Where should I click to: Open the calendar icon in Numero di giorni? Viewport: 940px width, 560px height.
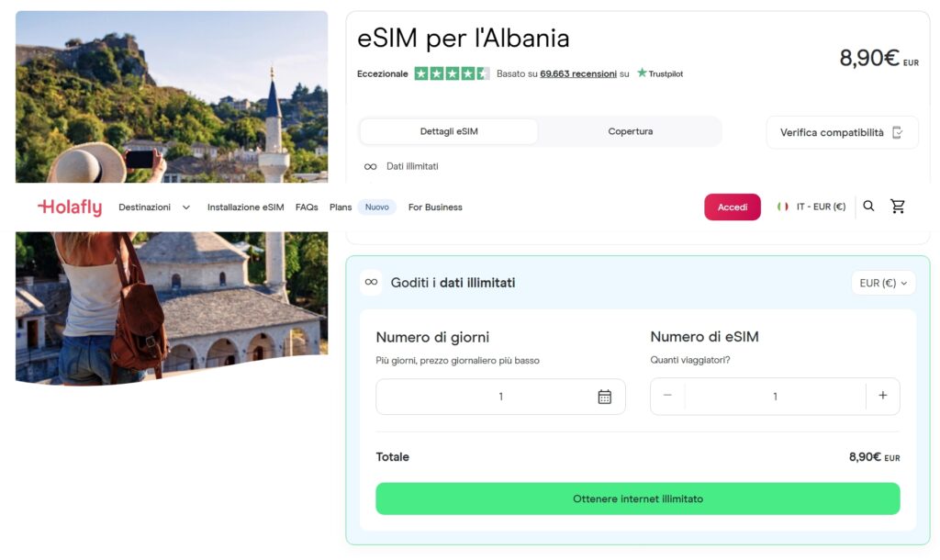[604, 396]
